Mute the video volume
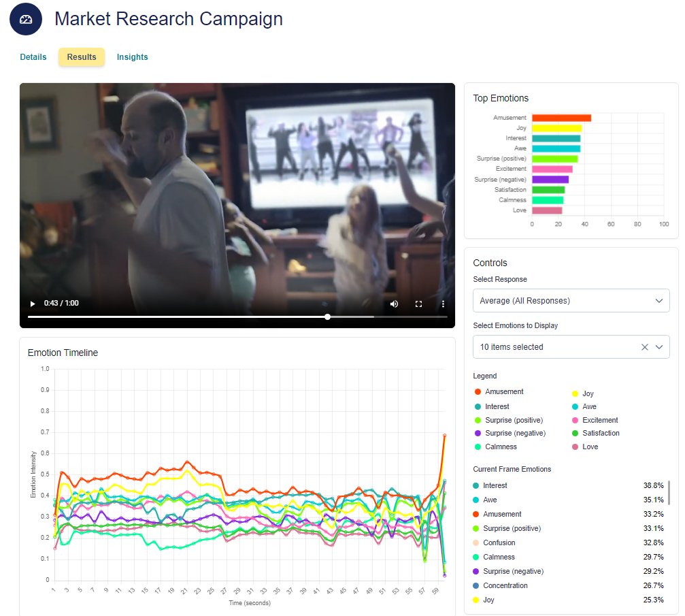The image size is (685, 616). tap(394, 304)
